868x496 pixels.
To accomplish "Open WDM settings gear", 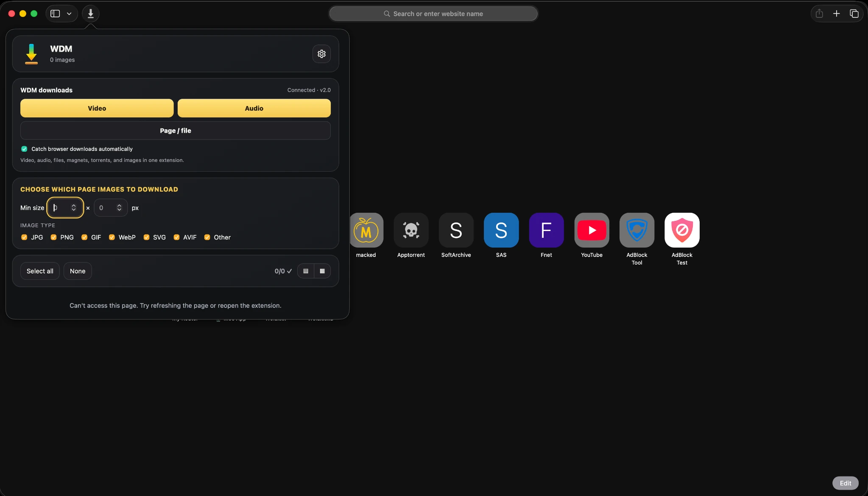I will pos(321,54).
